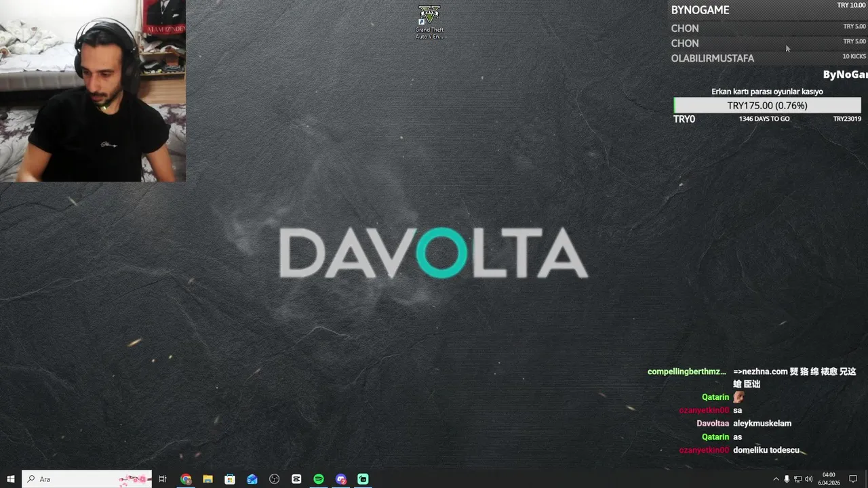Click the webcam feed overlay

click(93, 91)
